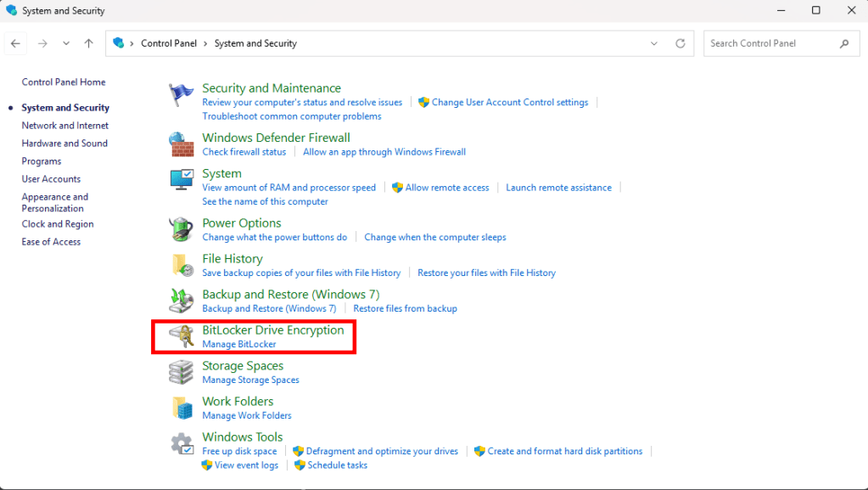Open Appearance and Personalization category

pos(55,202)
